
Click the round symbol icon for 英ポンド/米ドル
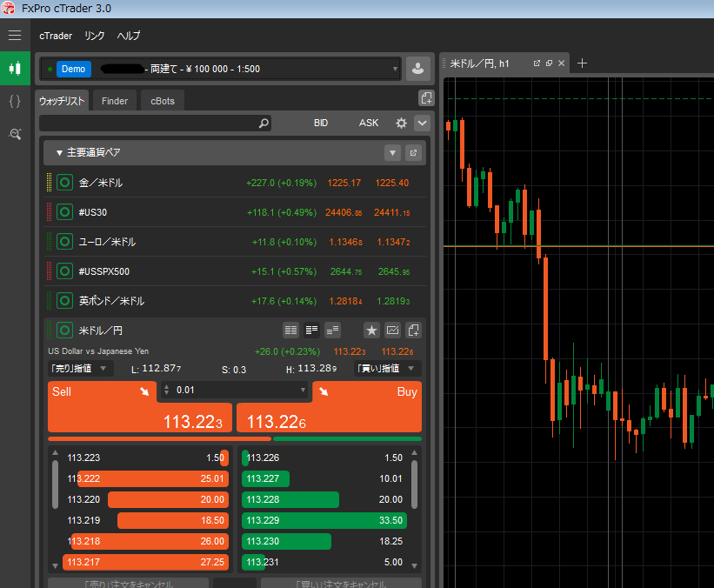click(x=64, y=301)
